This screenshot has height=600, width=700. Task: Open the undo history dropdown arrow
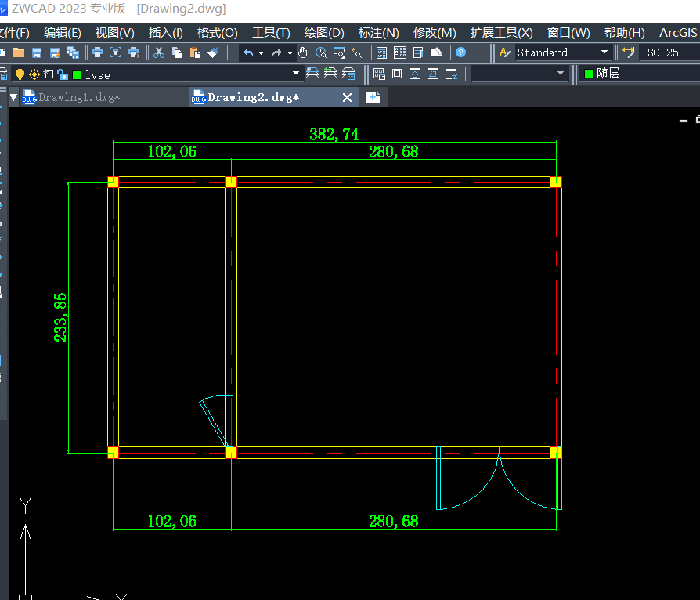(262, 53)
